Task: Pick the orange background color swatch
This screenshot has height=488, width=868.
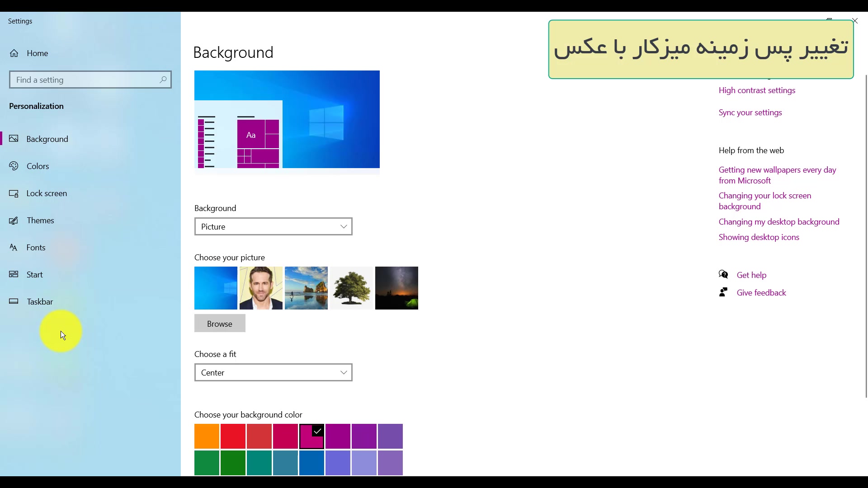Action: [x=207, y=436]
